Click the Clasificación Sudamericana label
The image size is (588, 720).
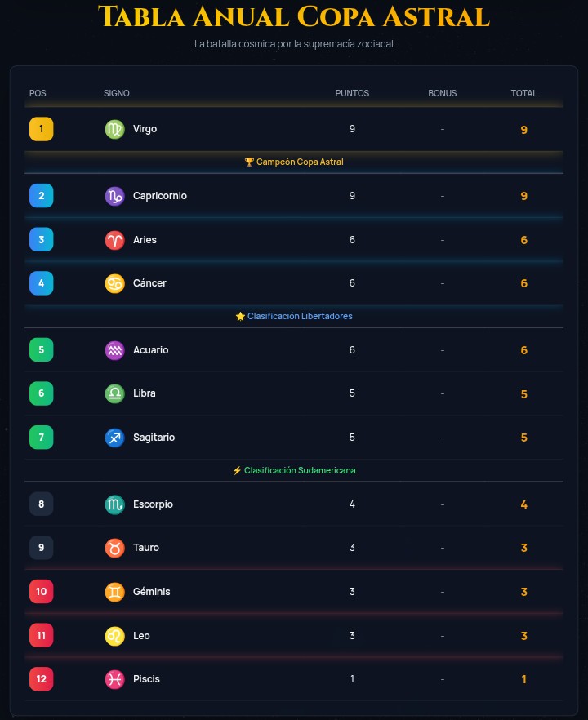(x=294, y=471)
